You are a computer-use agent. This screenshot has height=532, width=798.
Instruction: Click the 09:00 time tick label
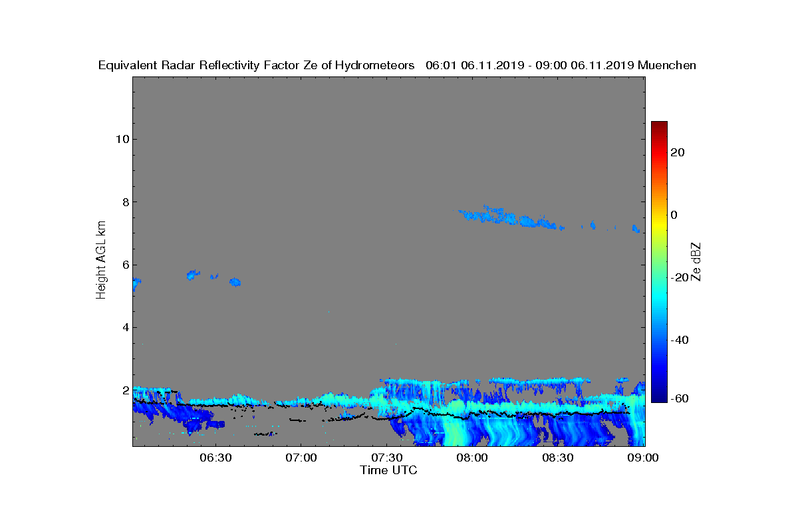click(x=643, y=458)
